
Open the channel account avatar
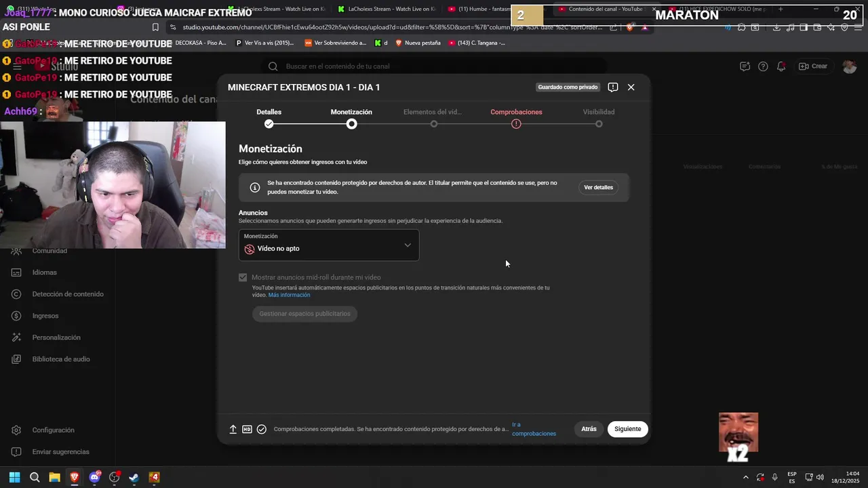pyautogui.click(x=849, y=66)
